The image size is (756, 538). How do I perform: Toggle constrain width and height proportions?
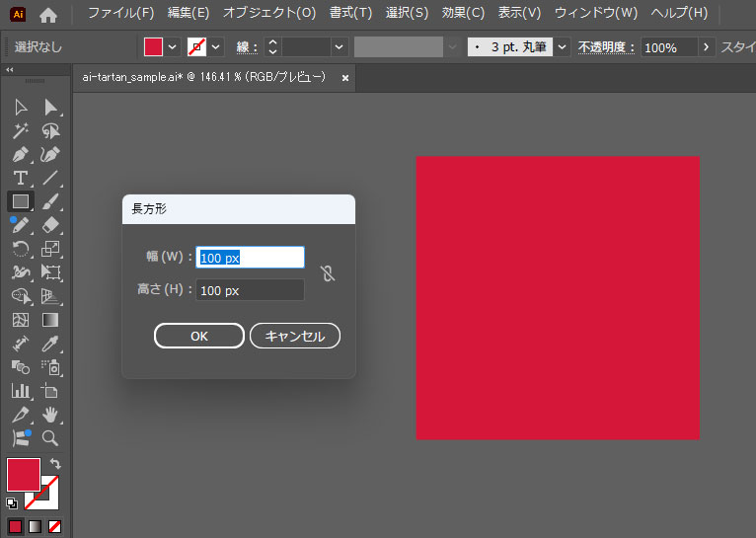click(328, 273)
